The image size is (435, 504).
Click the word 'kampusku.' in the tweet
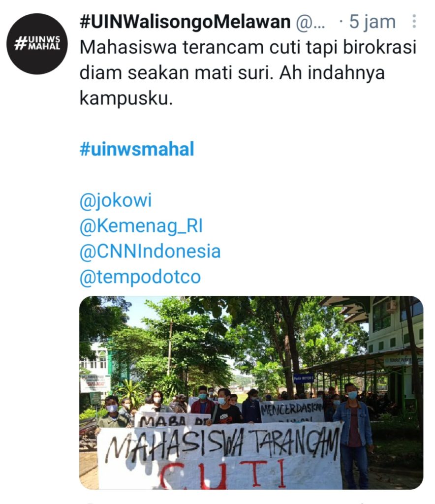pyautogui.click(x=126, y=98)
